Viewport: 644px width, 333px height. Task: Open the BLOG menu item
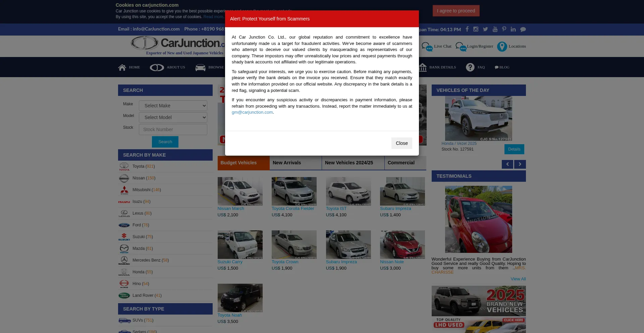502,67
